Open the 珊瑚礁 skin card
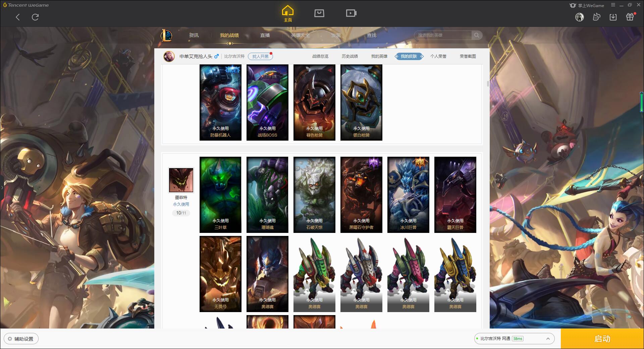 (267, 195)
